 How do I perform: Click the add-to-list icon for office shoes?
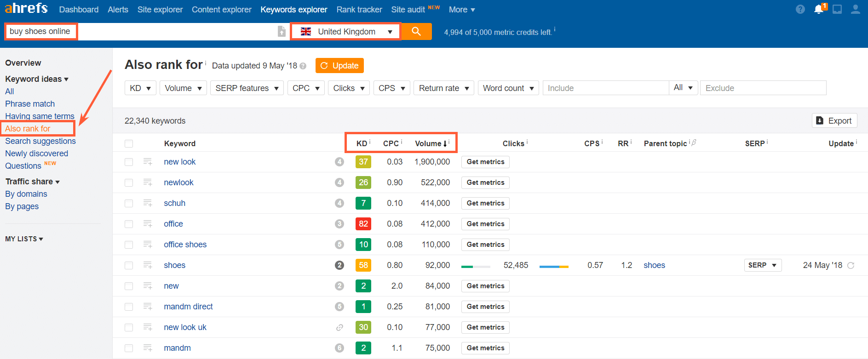point(148,245)
